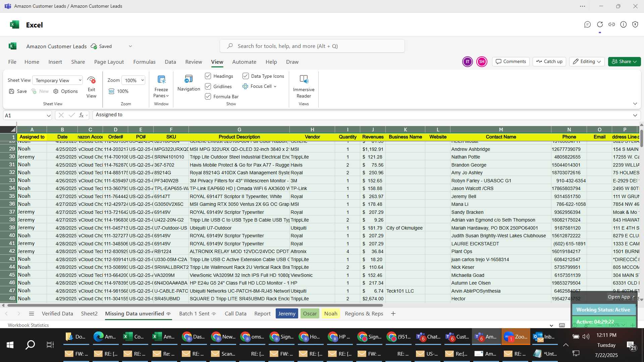The height and width of the screenshot is (362, 644).
Task: Click the Excel app logo
Action: 14,25
